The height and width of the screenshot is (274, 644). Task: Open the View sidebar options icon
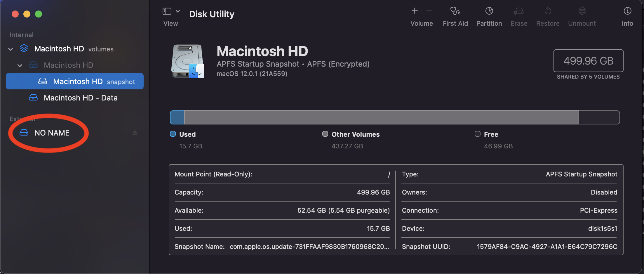click(x=167, y=11)
